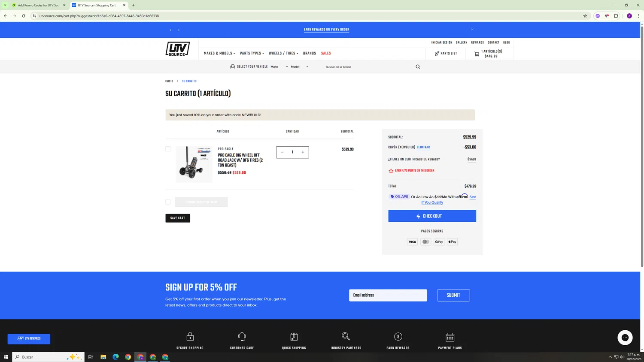Click the Parts List wrench icon
644x362 pixels.
[x=437, y=54]
